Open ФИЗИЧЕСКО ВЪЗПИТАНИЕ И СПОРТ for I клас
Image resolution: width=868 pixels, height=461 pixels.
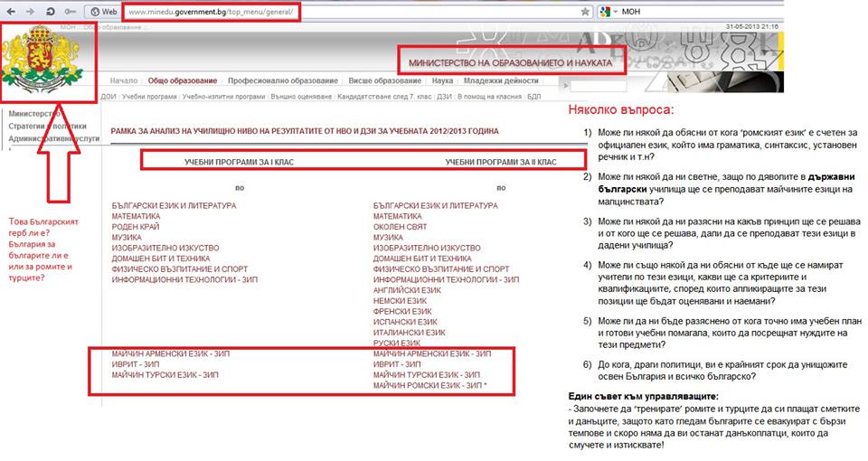tap(179, 269)
